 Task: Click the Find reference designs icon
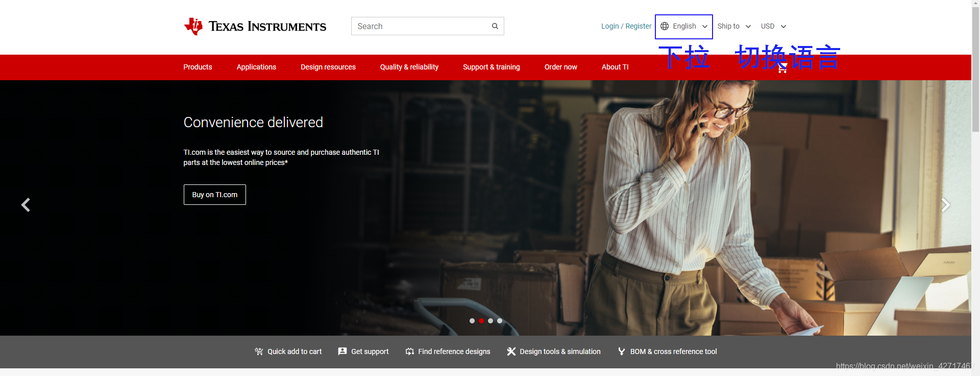pos(409,351)
